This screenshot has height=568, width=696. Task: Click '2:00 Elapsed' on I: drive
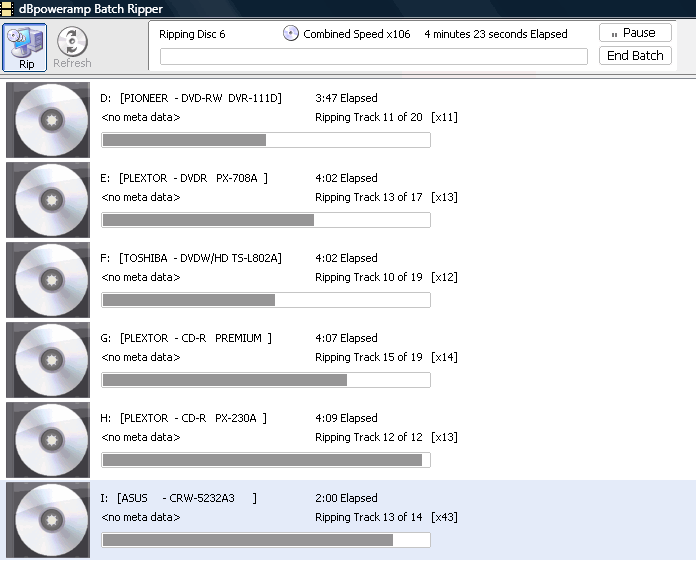(346, 498)
